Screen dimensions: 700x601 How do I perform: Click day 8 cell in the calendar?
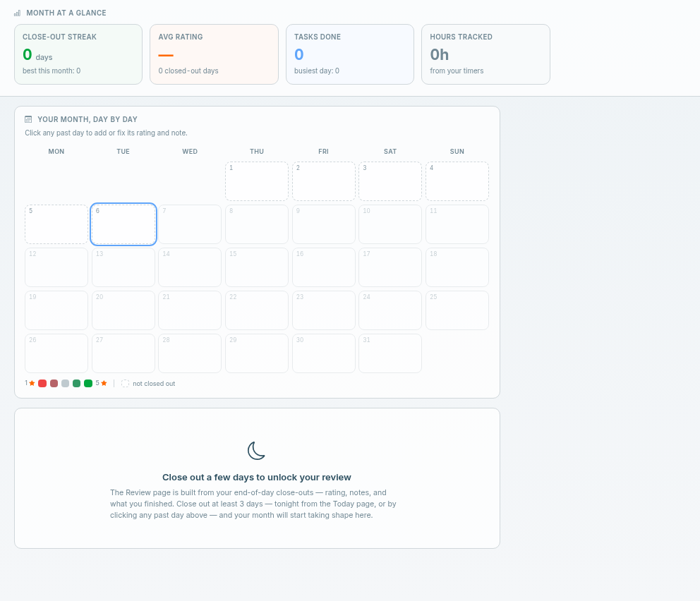coord(257,224)
